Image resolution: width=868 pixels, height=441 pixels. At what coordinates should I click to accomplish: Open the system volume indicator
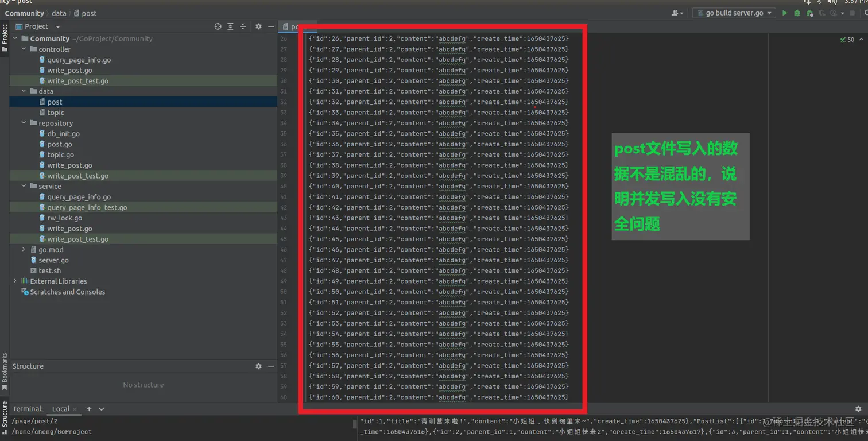(832, 2)
